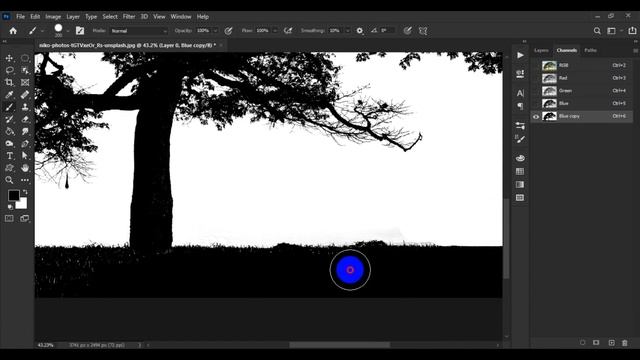Click the Share icon at top right
The width and height of the screenshot is (640, 360).
coord(632,31)
